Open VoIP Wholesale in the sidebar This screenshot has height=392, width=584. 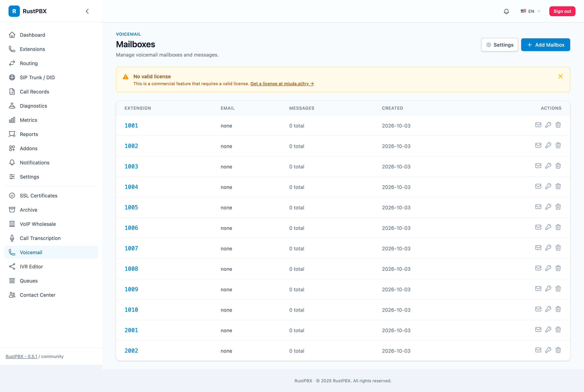pyautogui.click(x=51, y=224)
